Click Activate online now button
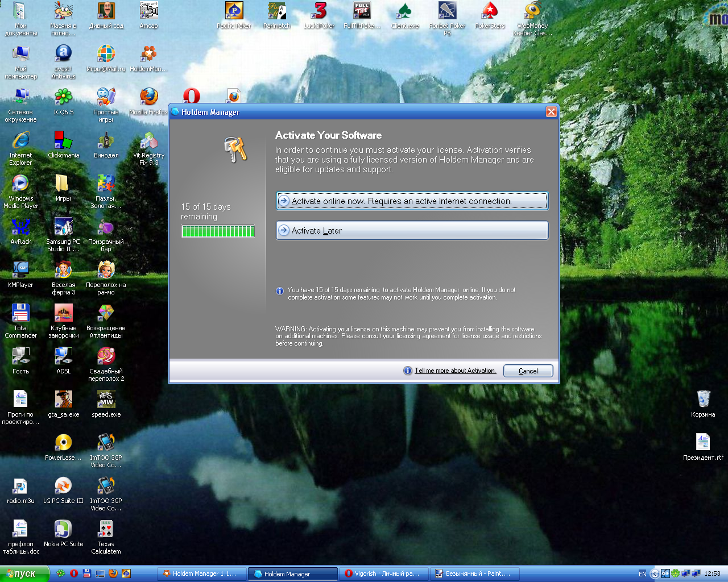 (412, 201)
